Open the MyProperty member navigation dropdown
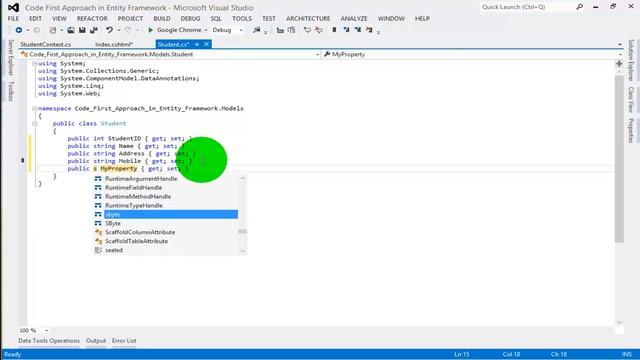Viewport: 640px width, 360px height. coord(620,54)
